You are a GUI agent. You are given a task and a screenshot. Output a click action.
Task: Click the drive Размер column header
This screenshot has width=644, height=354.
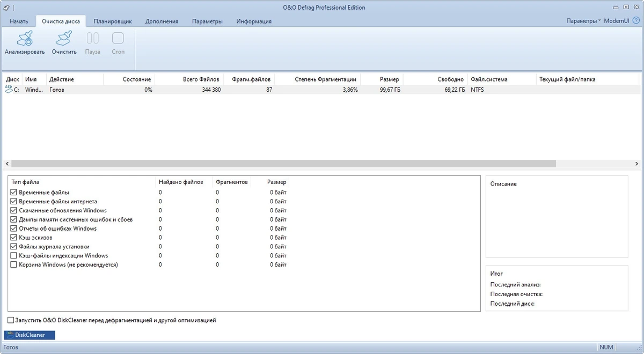point(382,79)
